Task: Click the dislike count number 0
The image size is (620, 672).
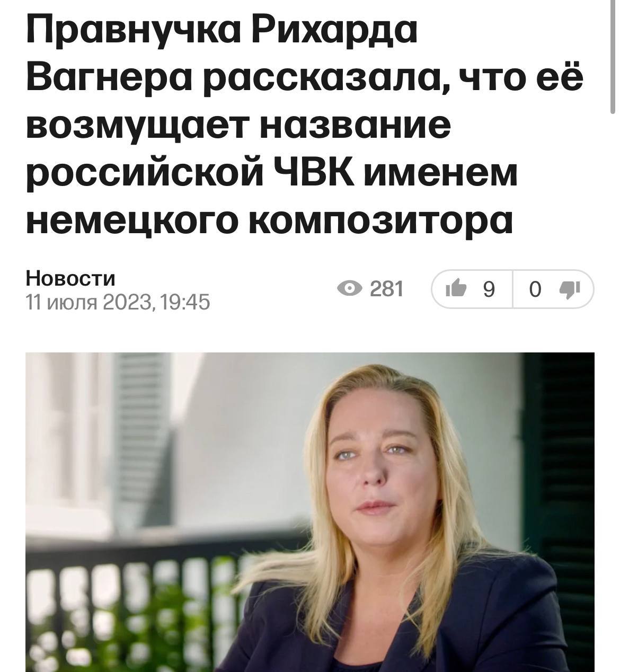Action: pyautogui.click(x=535, y=289)
